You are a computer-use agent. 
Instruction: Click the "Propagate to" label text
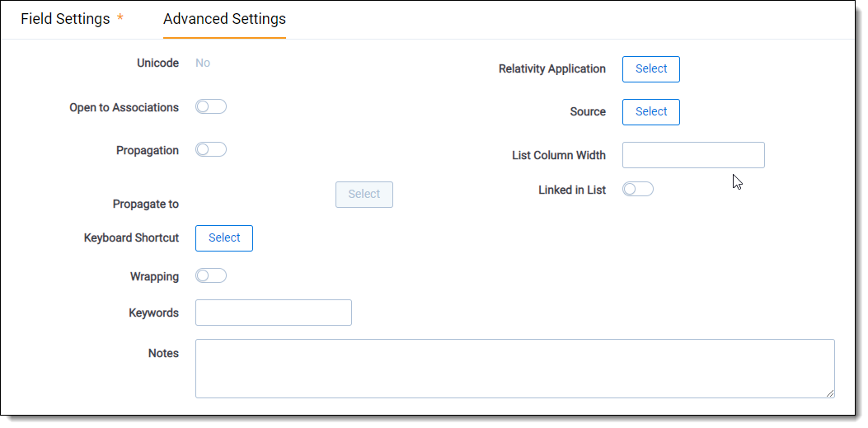tap(145, 204)
